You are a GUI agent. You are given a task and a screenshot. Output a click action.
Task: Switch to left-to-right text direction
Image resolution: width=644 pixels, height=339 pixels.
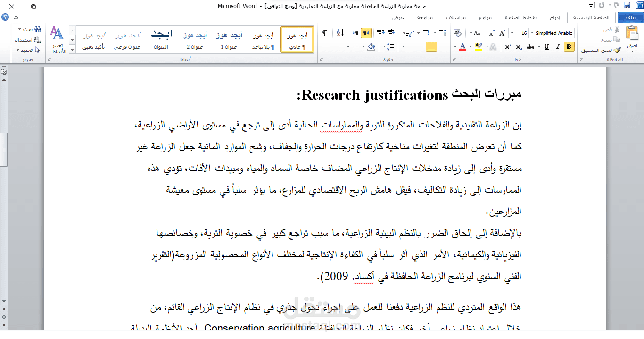pyautogui.click(x=355, y=33)
